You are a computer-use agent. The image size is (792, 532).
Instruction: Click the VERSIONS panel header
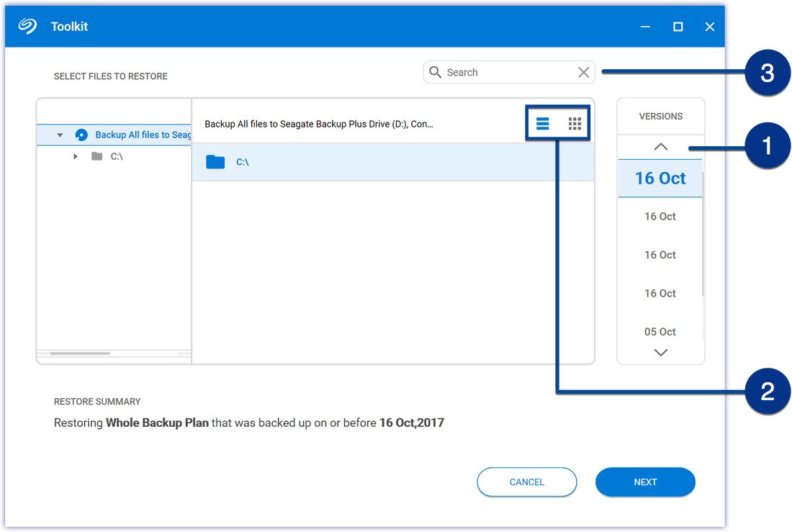(x=660, y=115)
